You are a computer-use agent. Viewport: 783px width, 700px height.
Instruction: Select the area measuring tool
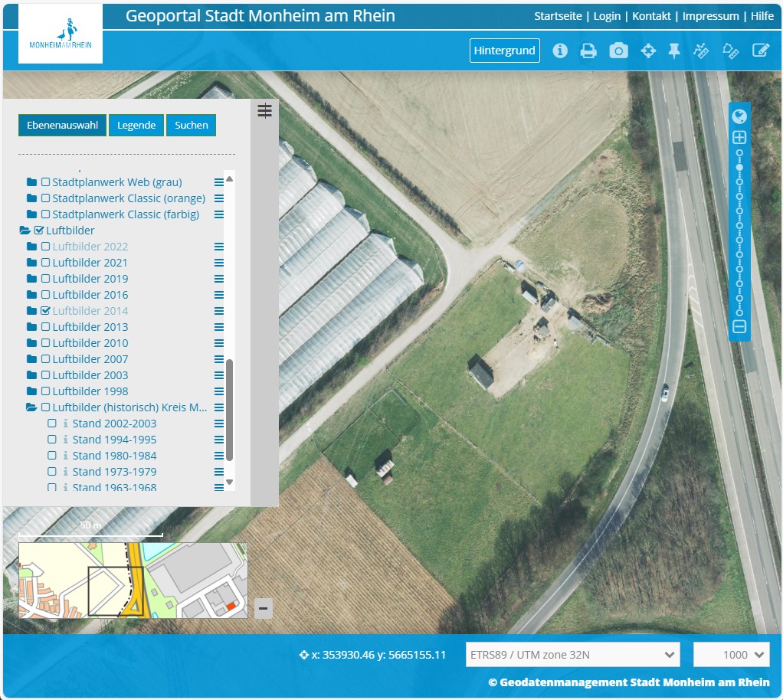click(731, 51)
